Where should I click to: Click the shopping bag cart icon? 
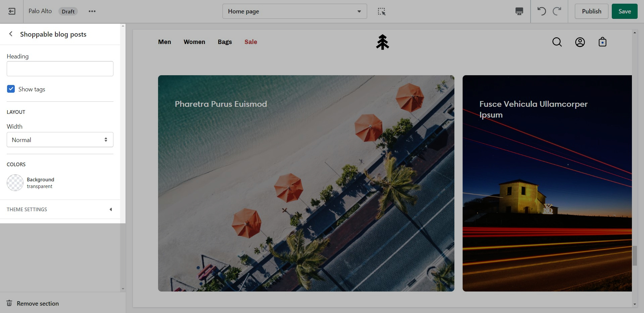tap(602, 42)
